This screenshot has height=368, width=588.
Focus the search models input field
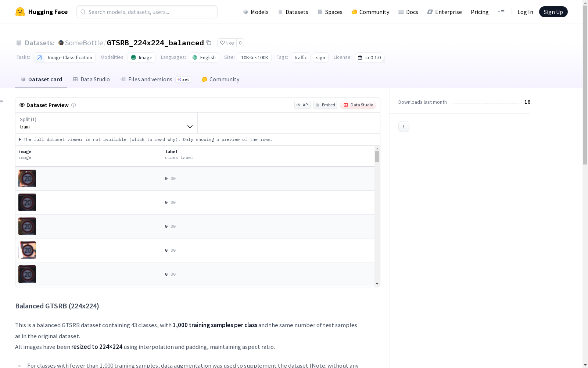coord(147,12)
